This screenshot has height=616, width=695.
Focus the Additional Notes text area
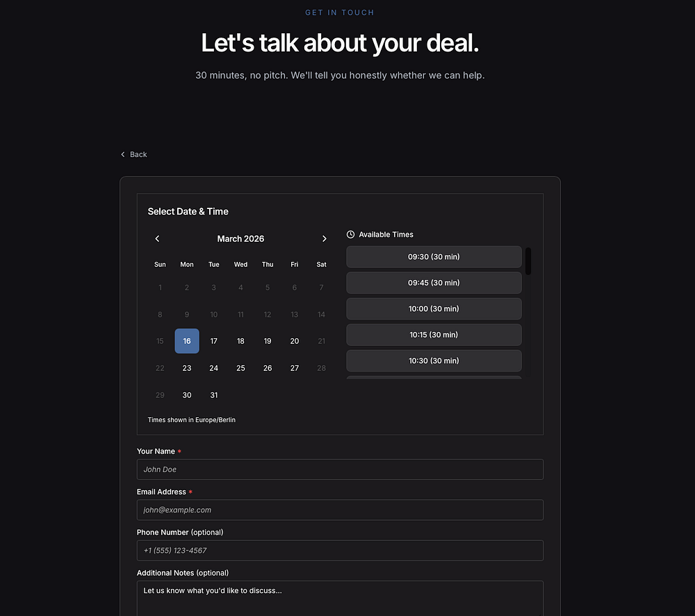coord(340,598)
